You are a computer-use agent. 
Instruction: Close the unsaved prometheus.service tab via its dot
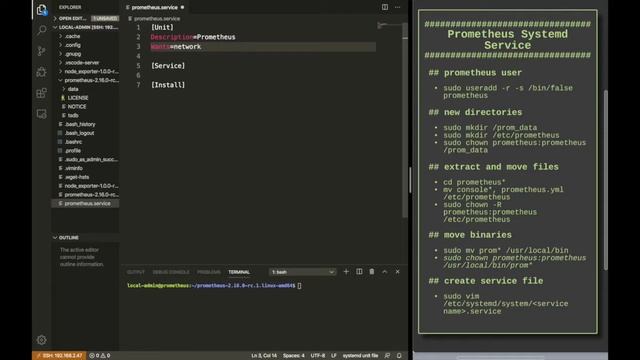pyautogui.click(x=182, y=7)
